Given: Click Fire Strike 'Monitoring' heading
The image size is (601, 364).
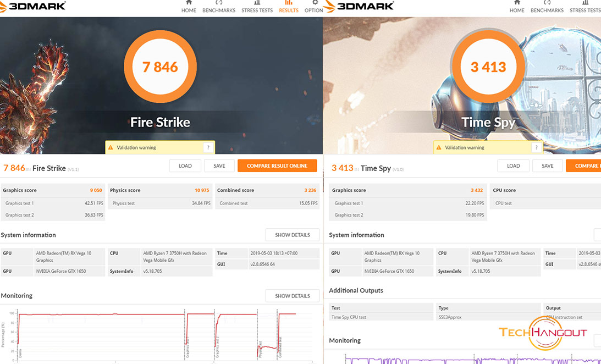Looking at the screenshot, I should click(16, 296).
